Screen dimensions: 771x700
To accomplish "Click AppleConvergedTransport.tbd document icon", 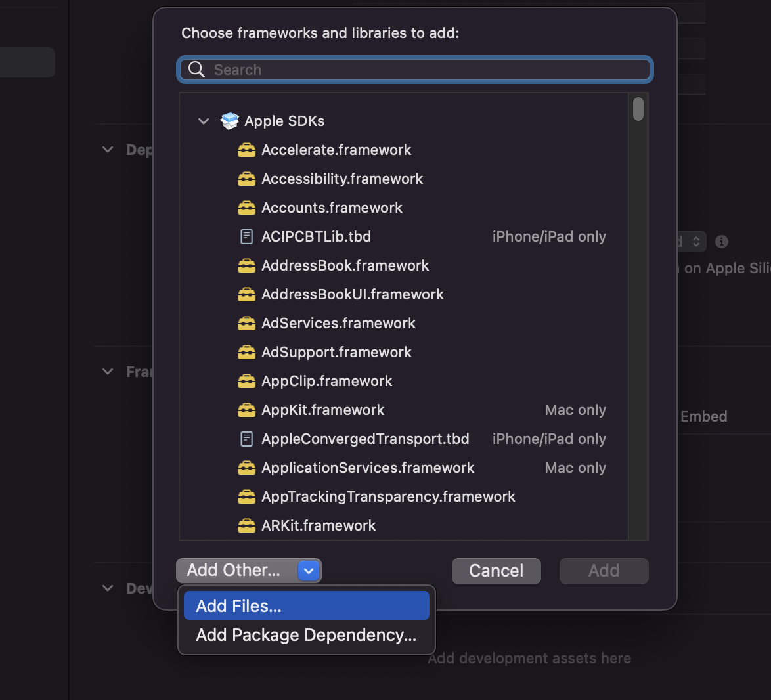I will pyautogui.click(x=246, y=439).
